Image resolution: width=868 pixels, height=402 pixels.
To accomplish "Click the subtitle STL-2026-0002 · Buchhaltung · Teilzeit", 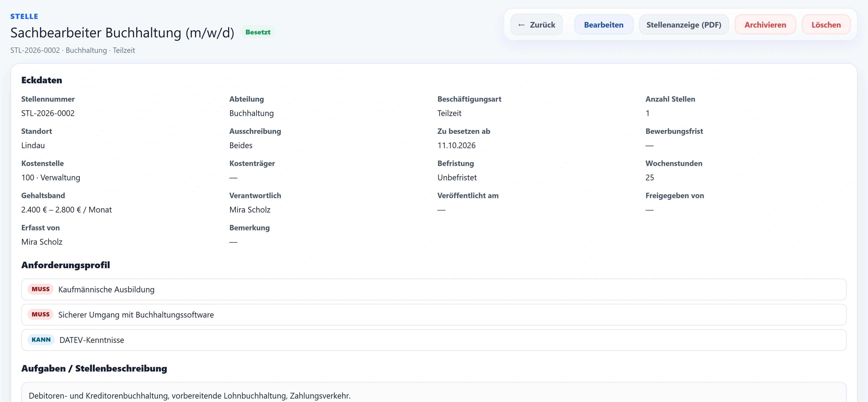I will (x=73, y=50).
